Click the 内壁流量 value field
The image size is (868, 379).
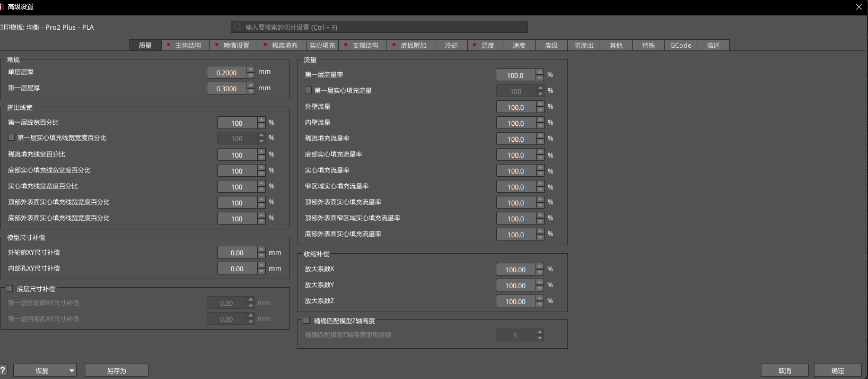pos(516,123)
